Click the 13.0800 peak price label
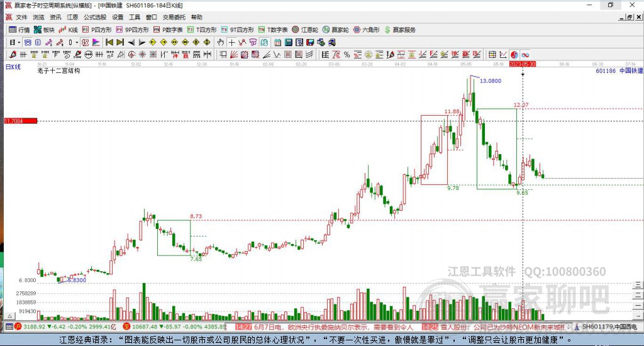The image size is (644, 346). coord(491,81)
